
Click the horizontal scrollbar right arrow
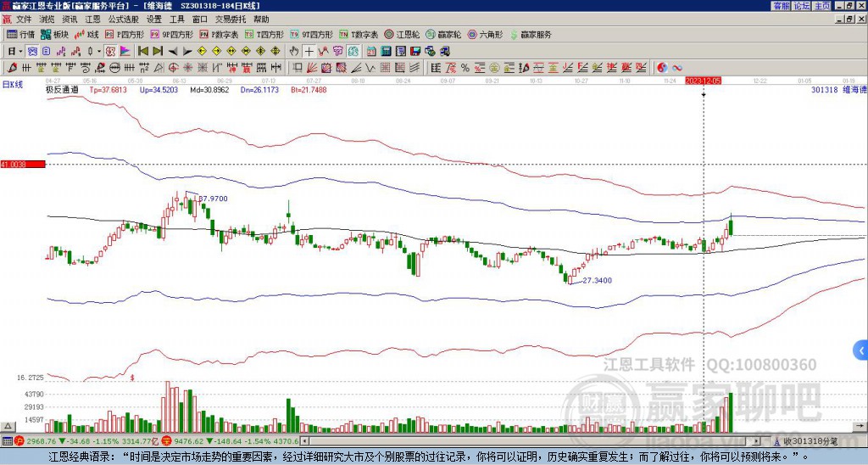pyautogui.click(x=756, y=441)
